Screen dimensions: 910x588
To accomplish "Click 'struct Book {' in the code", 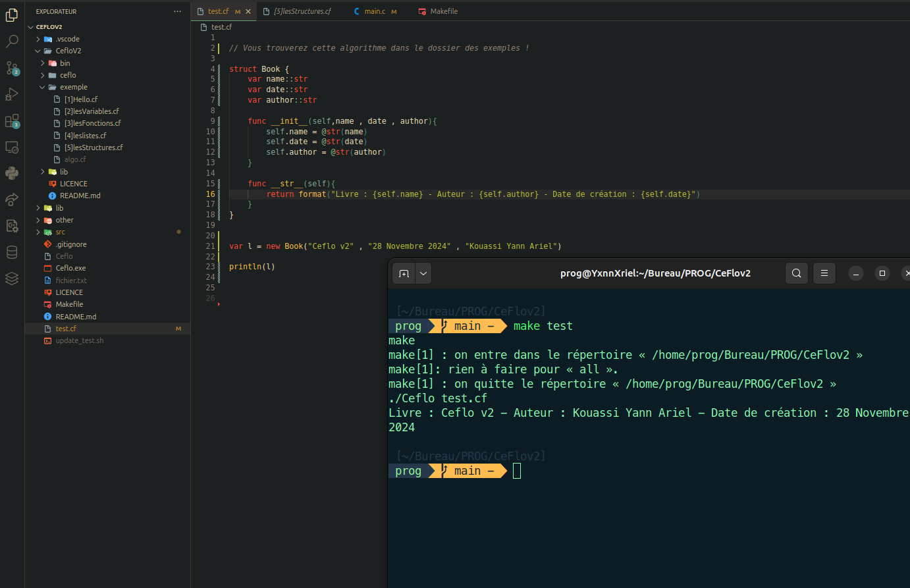I will [259, 69].
